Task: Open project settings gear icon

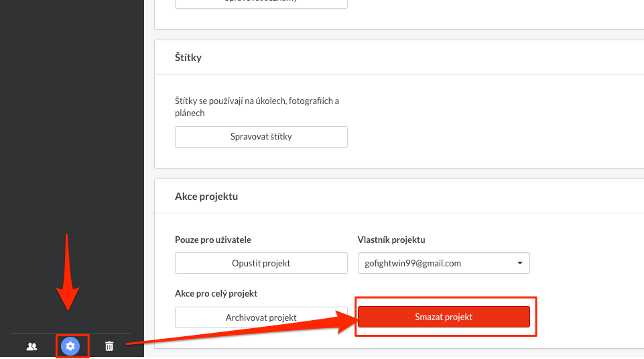Action: [x=70, y=346]
